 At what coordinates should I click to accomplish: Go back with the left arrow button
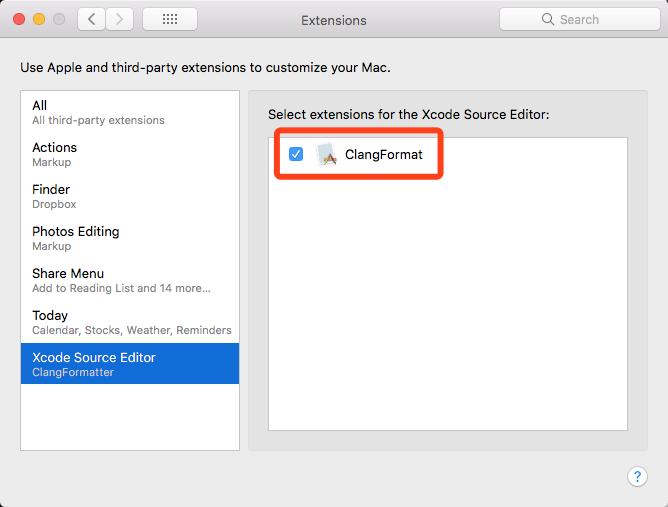click(91, 19)
